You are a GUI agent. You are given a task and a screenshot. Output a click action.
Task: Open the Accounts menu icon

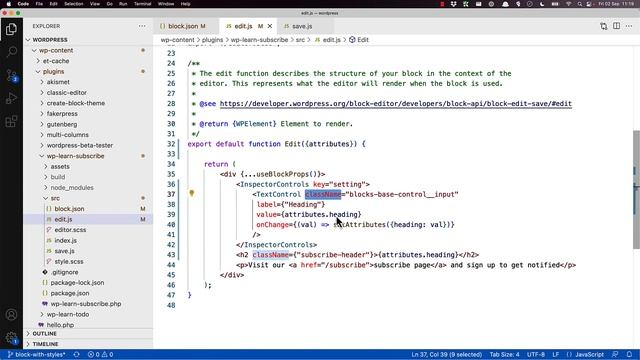[11, 315]
